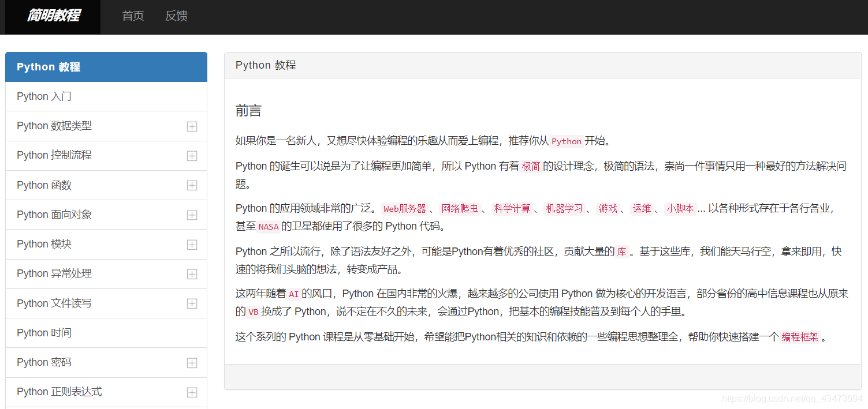868x409 pixels.
Task: Expand the Python 面向对象 plus icon
Action: (192, 215)
